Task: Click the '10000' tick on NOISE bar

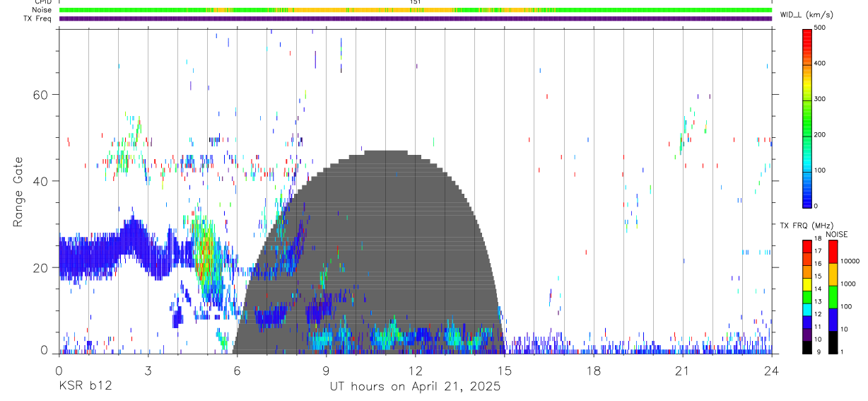Action: pos(850,261)
